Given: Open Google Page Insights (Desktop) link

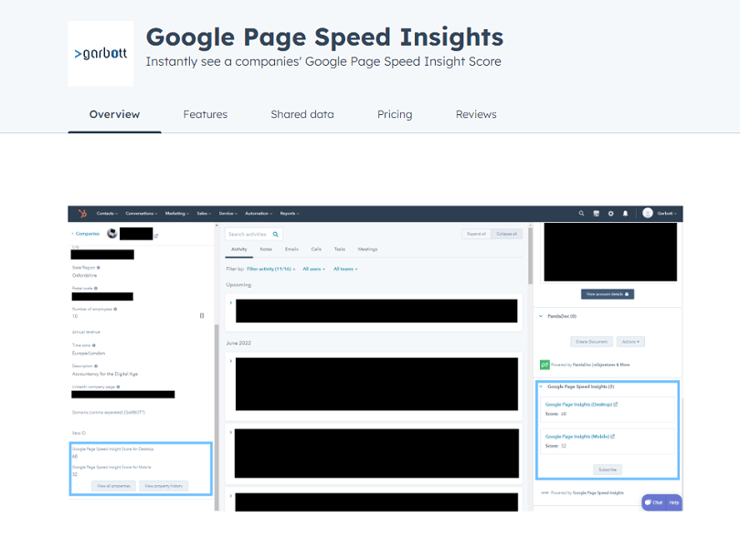Looking at the screenshot, I should tap(581, 405).
